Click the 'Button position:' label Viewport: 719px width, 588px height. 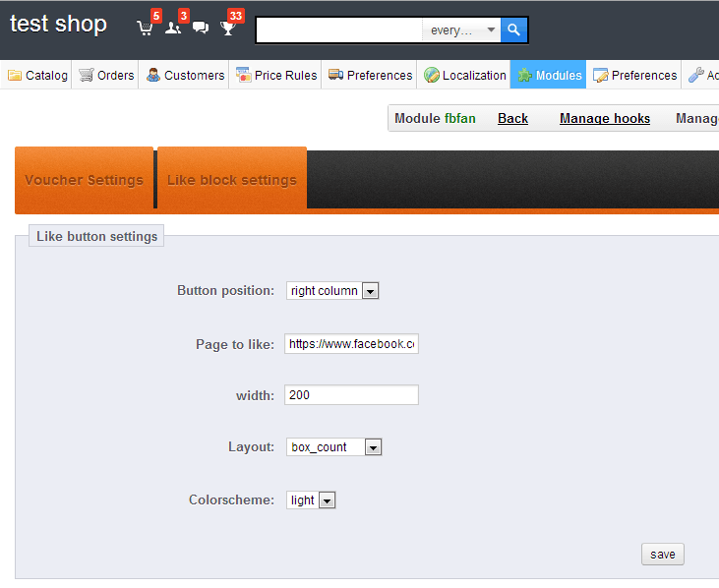tap(225, 291)
